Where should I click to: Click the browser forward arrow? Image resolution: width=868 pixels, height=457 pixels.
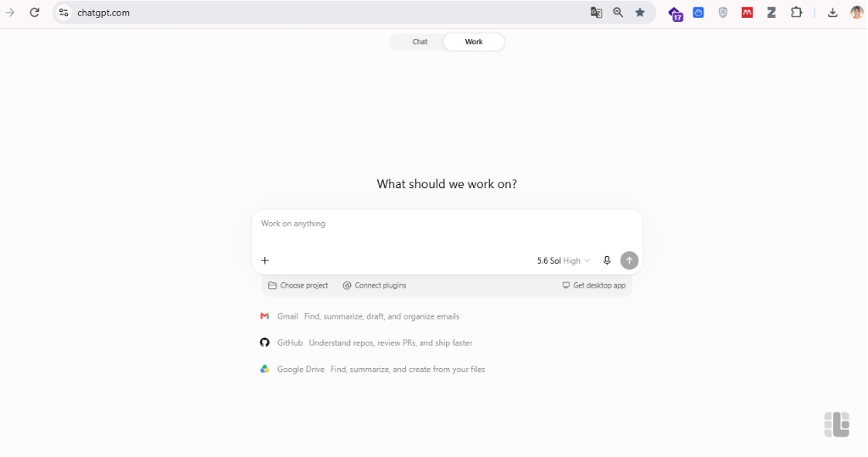pos(10,12)
